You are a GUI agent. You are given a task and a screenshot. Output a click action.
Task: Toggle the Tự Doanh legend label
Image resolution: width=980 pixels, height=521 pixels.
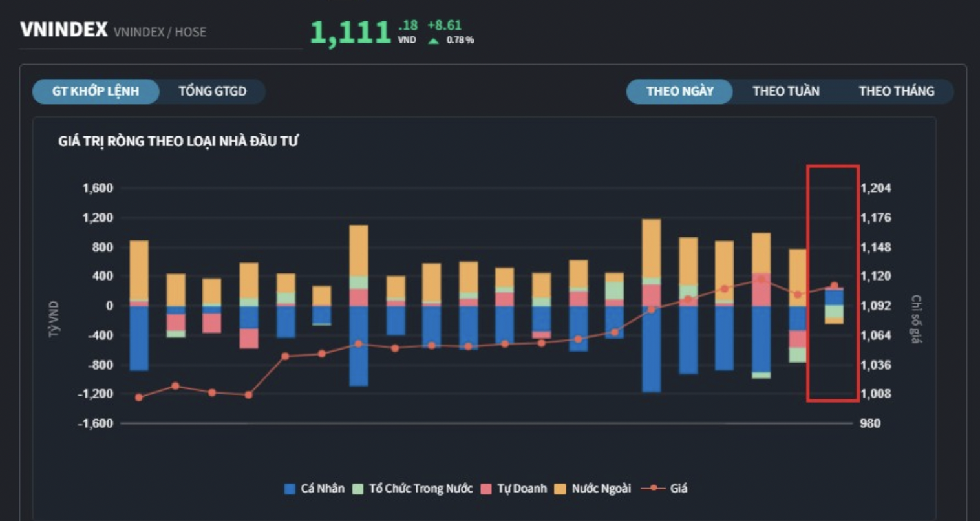[x=522, y=489]
